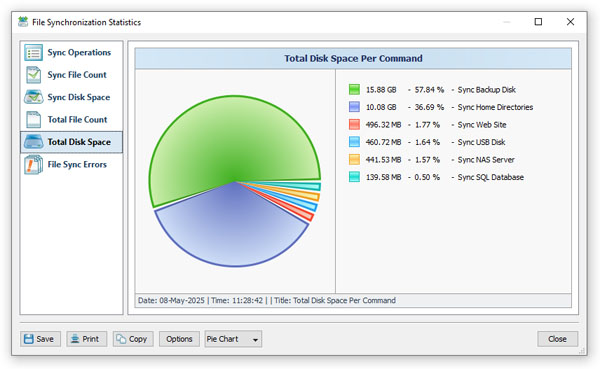Screen dimensions: 600x369
Task: Click the purple Sync Home Directories swatch
Action: [x=354, y=107]
